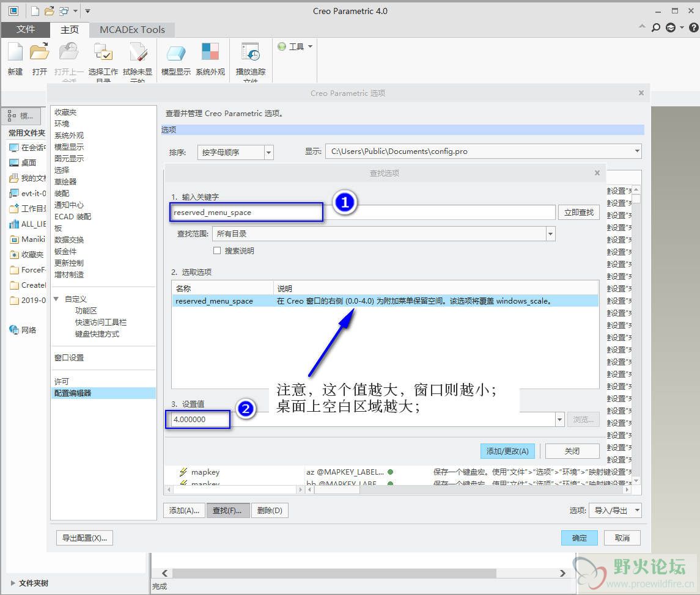The image size is (700, 595).
Task: Click the keyword input field
Action: pyautogui.click(x=363, y=213)
